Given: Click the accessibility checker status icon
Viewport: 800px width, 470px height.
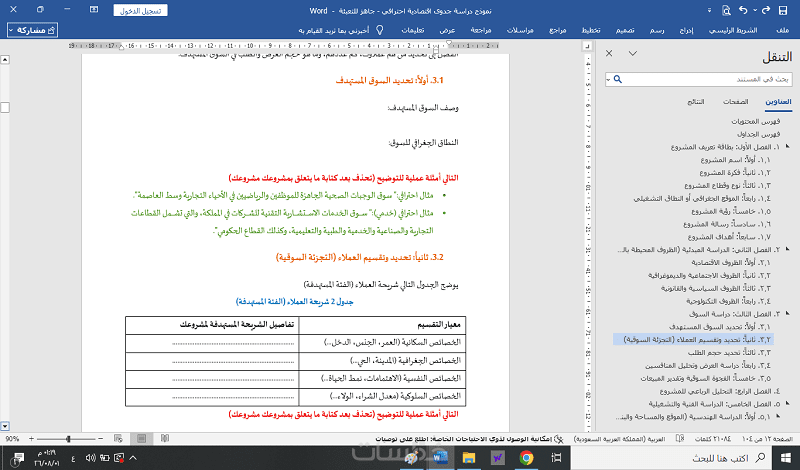Looking at the screenshot, I should 559,439.
